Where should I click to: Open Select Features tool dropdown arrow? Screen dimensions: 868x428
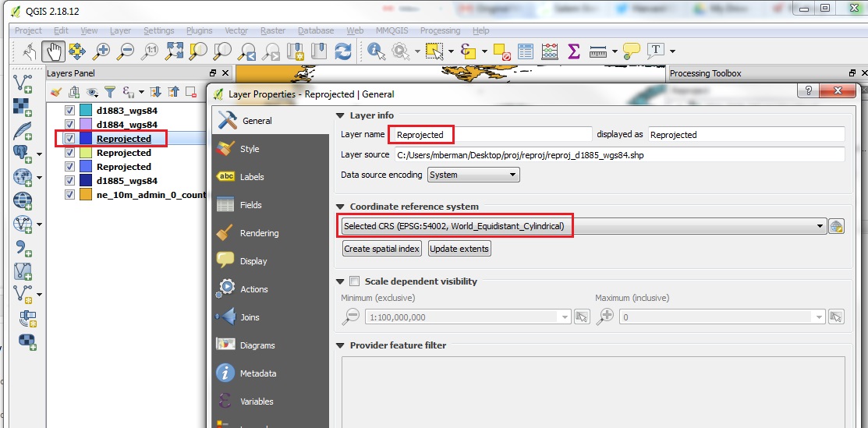(x=451, y=51)
